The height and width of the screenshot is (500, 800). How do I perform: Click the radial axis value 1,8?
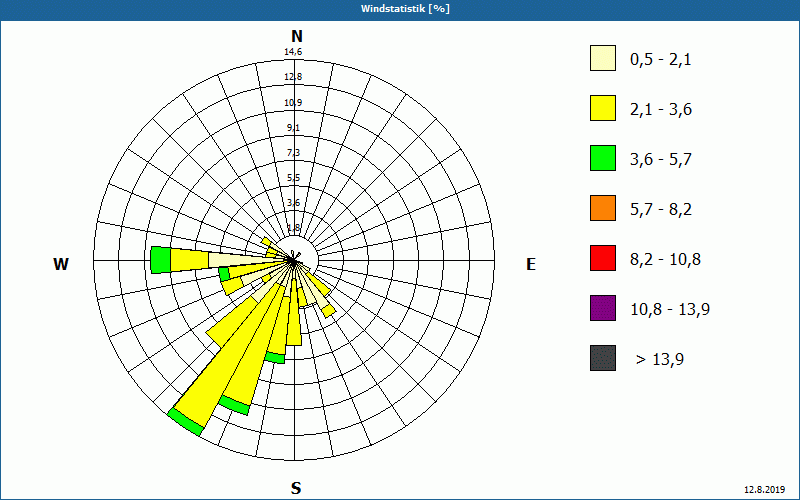pyautogui.click(x=293, y=228)
